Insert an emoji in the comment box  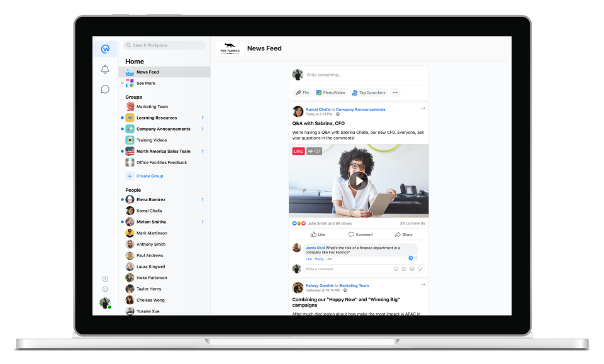[x=395, y=268]
